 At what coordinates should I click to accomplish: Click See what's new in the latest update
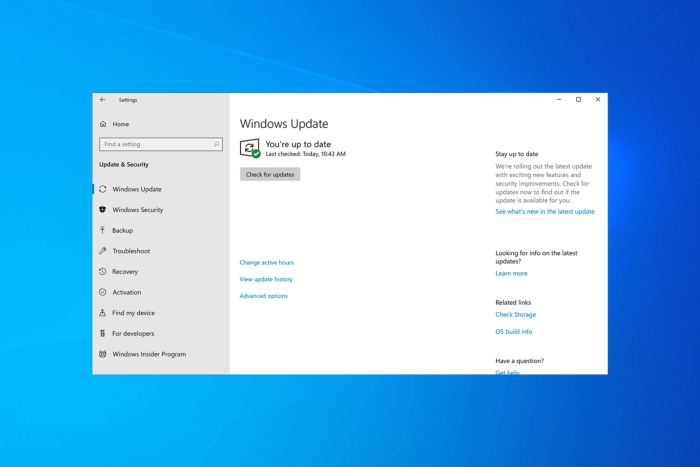545,211
